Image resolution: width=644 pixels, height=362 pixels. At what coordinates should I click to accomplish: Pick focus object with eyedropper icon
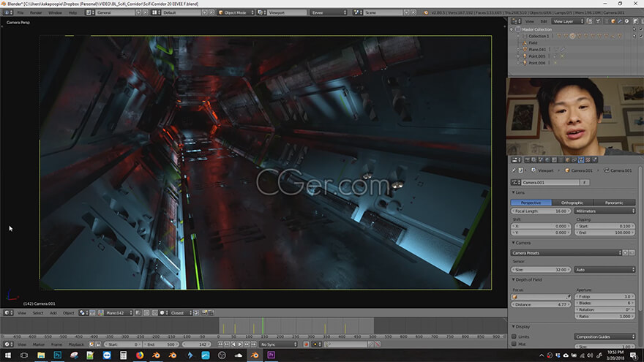pos(569,297)
